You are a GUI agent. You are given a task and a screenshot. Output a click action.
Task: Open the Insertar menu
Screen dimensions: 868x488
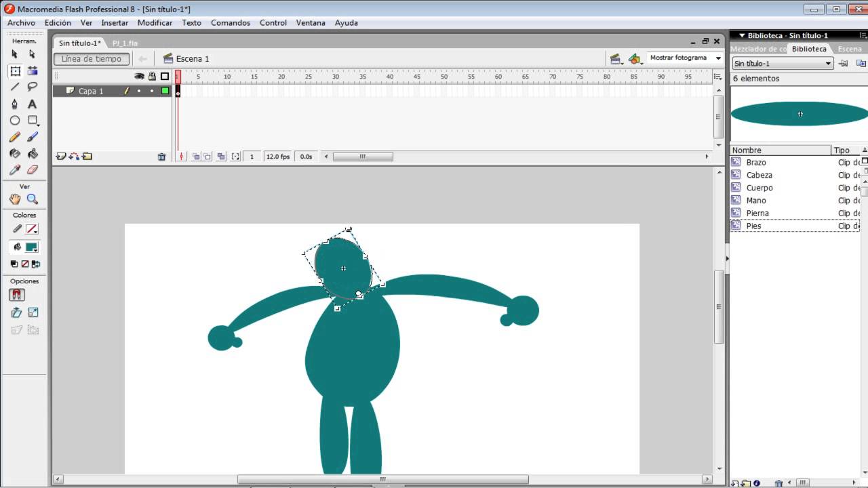pos(115,22)
